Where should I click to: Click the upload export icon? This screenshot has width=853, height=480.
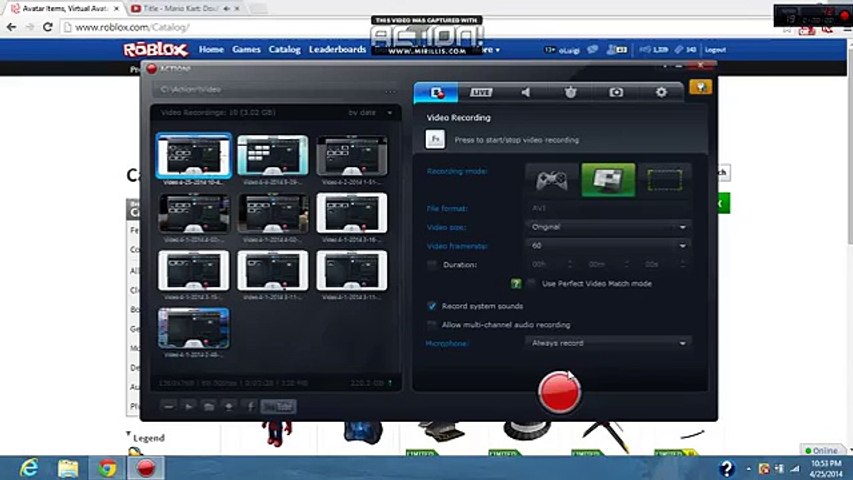(229, 407)
